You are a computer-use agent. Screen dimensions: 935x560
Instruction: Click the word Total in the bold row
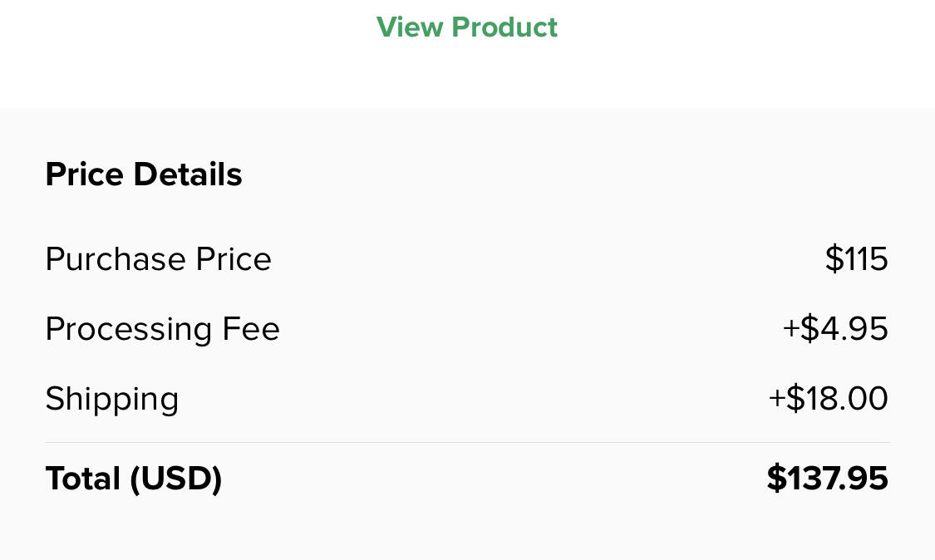(x=83, y=479)
